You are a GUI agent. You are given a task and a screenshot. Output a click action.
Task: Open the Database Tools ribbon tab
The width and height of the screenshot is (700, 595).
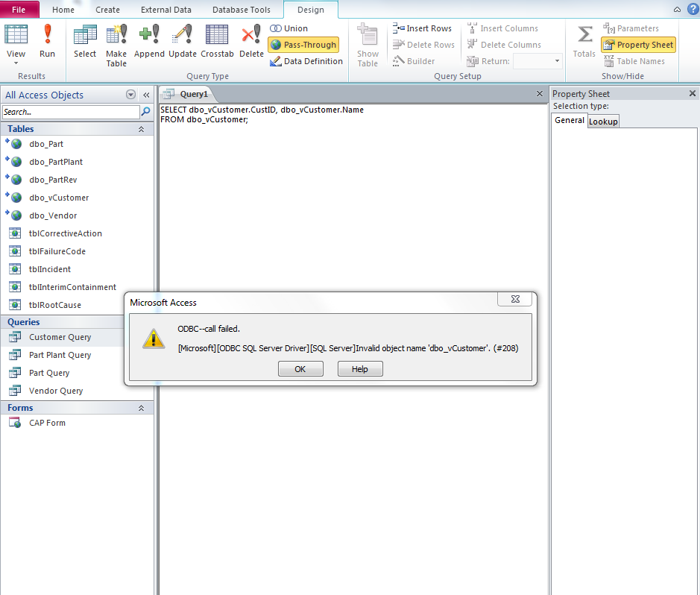241,10
